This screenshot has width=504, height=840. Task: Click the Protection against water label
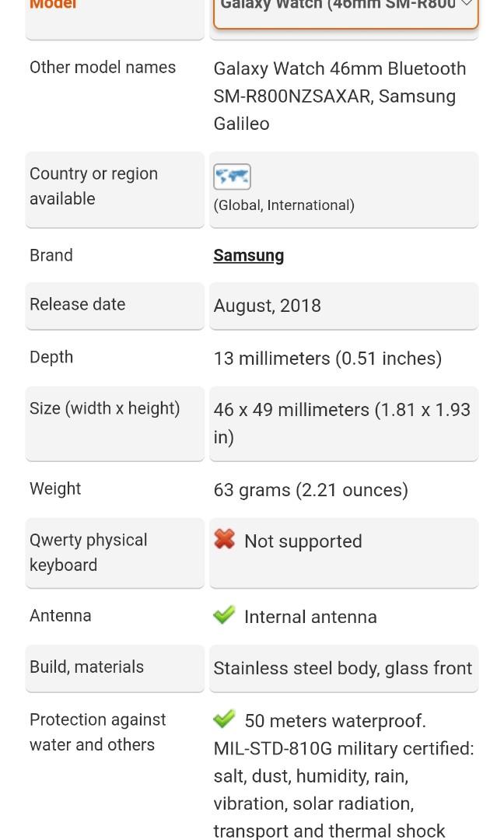pos(97,731)
